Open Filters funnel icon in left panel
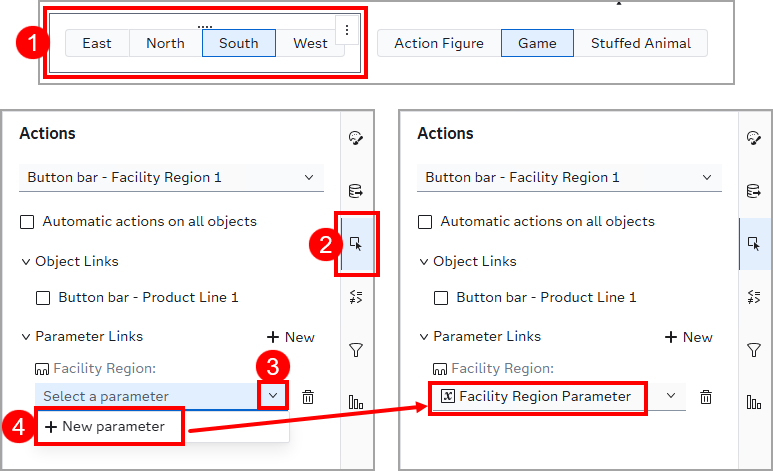Viewport: 773px width, 471px height. (x=356, y=350)
